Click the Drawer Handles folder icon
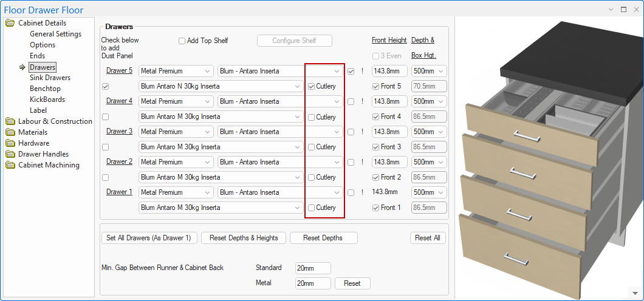The image size is (644, 301). 10,154
